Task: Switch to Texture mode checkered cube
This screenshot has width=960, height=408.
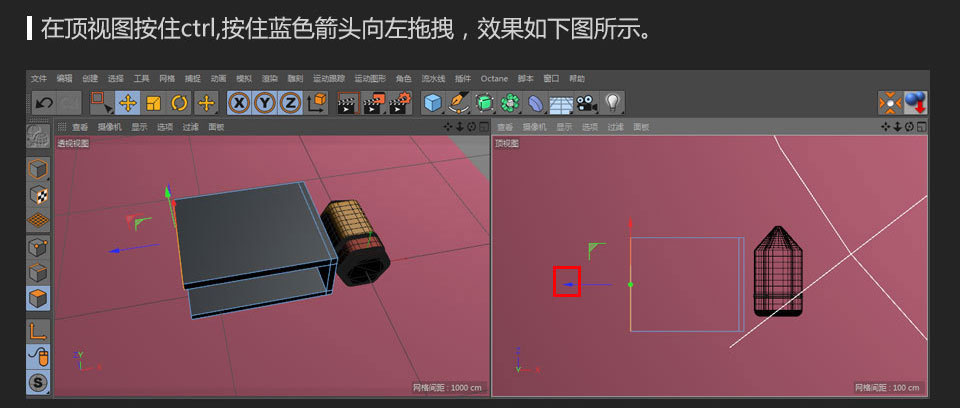Action: click(x=38, y=195)
